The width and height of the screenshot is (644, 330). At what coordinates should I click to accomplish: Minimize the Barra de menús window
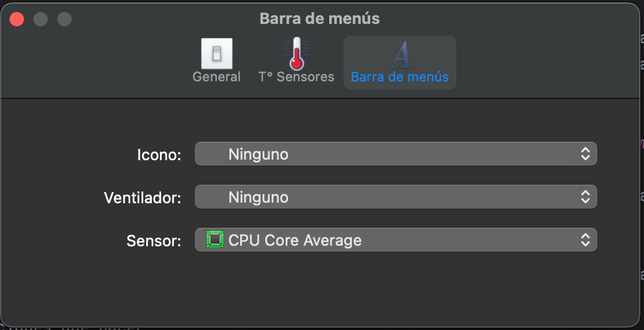point(41,19)
